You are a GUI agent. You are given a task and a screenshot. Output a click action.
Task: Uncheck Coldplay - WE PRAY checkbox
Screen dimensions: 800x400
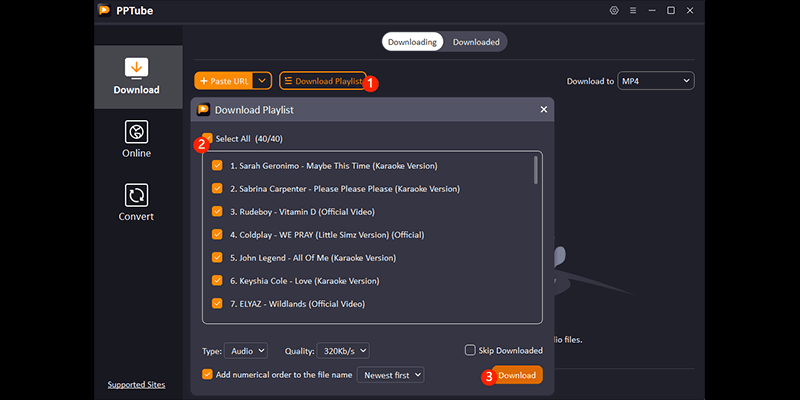coord(217,235)
